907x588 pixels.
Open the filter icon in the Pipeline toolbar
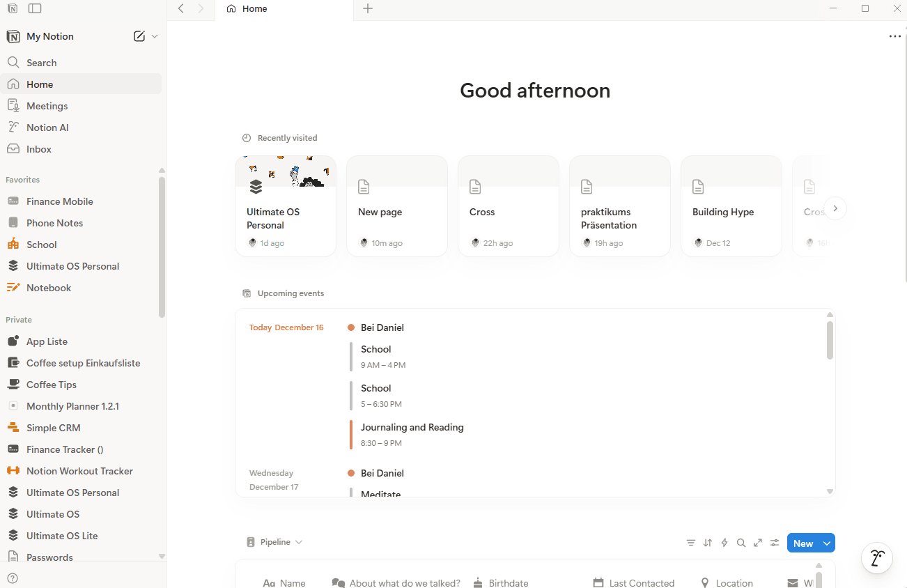tap(690, 542)
